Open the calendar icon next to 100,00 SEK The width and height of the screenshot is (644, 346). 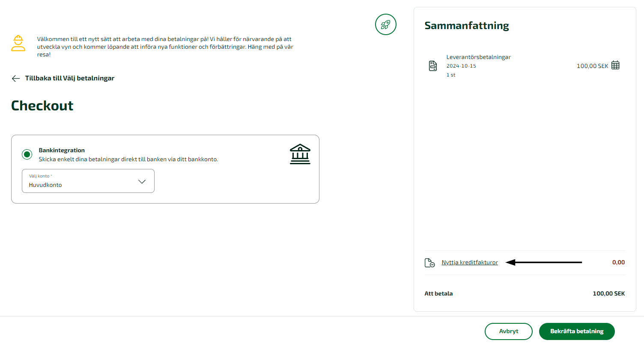point(615,65)
